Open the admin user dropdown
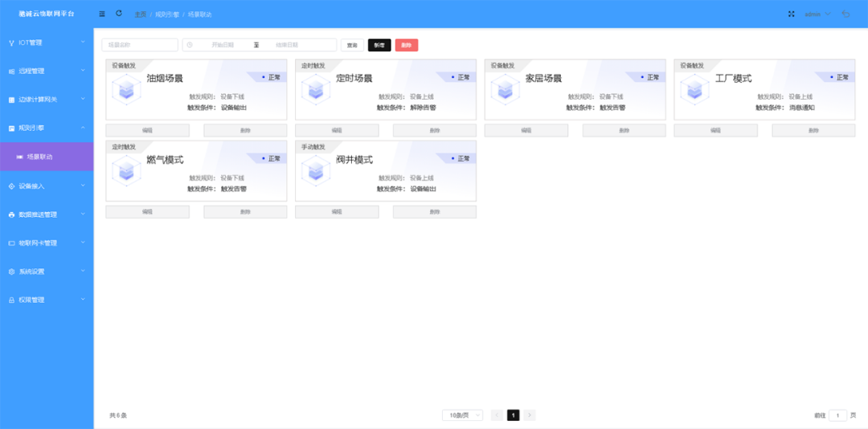This screenshot has width=868, height=429. tap(817, 14)
